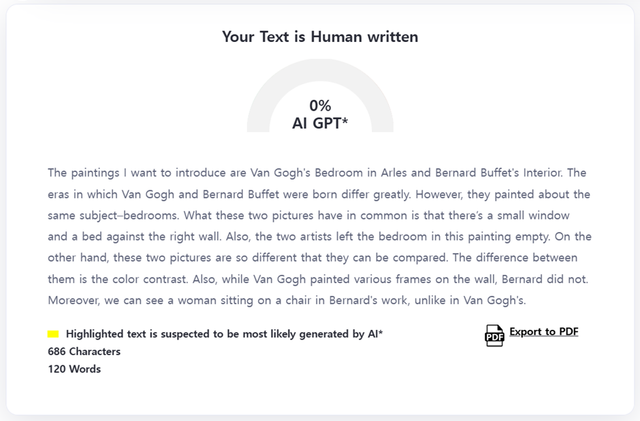Open the Export to PDF link

tap(543, 332)
